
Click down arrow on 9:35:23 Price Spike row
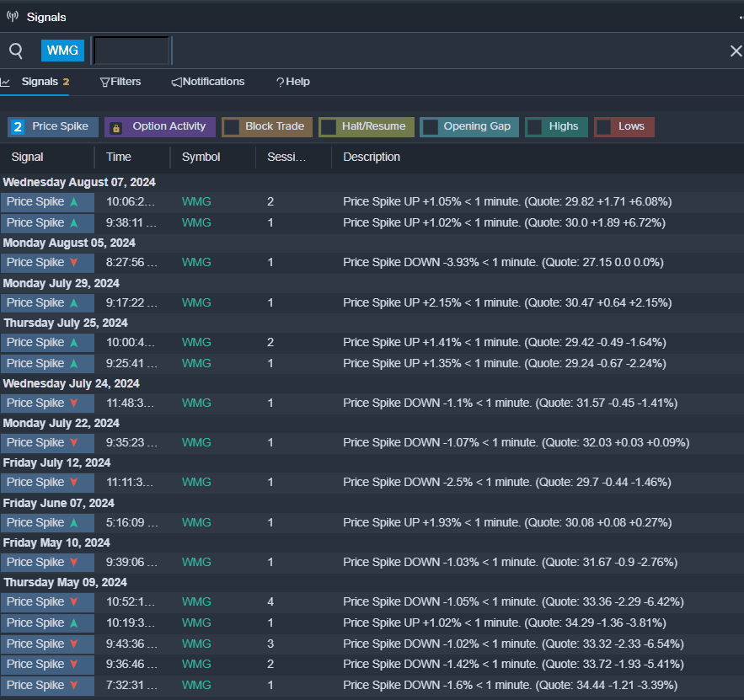(74, 442)
